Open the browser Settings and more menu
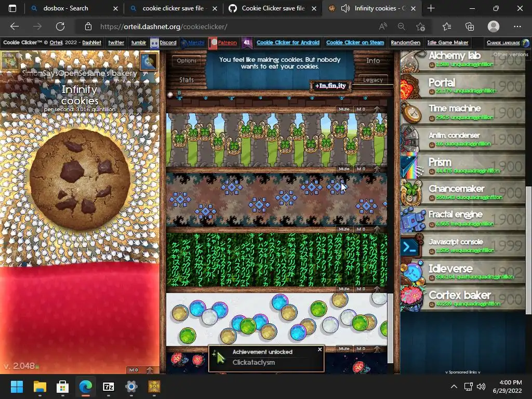Viewport: 532px width, 399px height. point(517,26)
